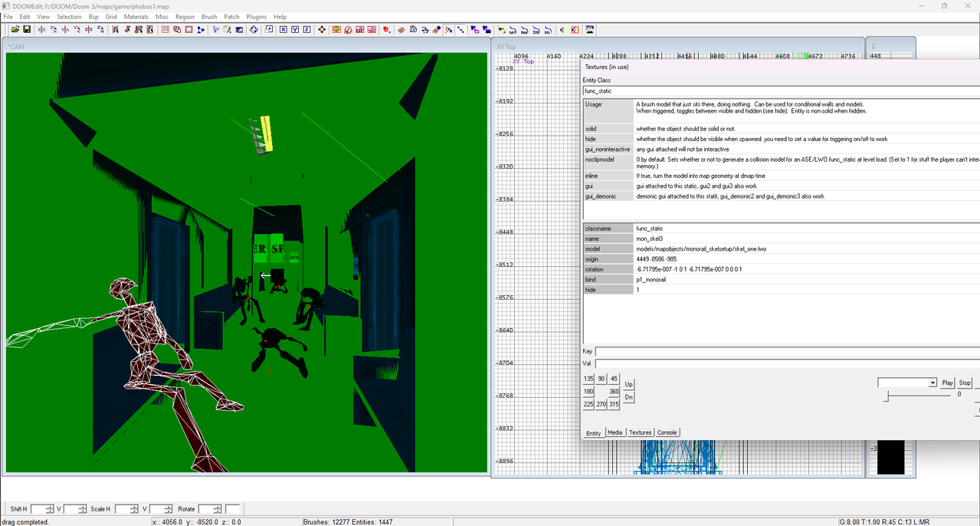This screenshot has height=526, width=980.
Task: Click the Play sound button
Action: [948, 383]
